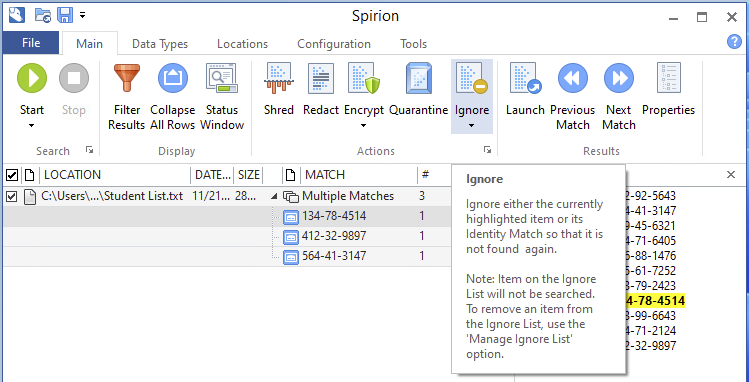
Task: Open the Status Window
Action: pos(222,97)
